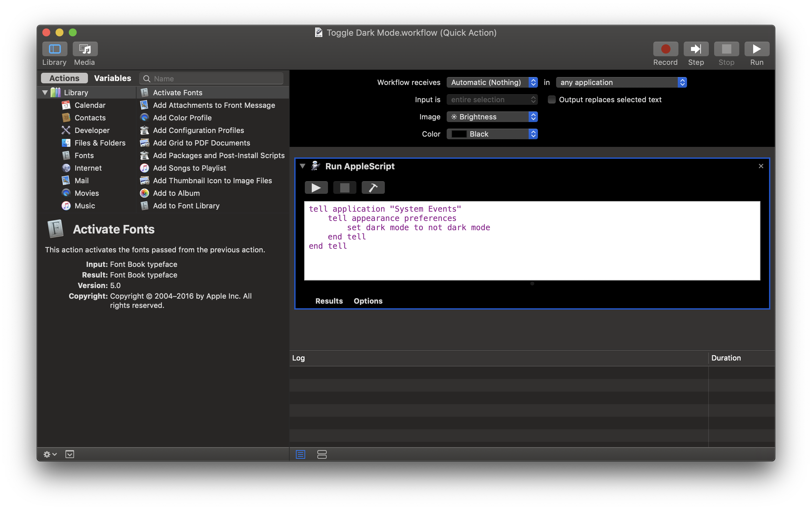Toggle the description pane button
Image resolution: width=812 pixels, height=510 pixels.
pyautogui.click(x=70, y=454)
